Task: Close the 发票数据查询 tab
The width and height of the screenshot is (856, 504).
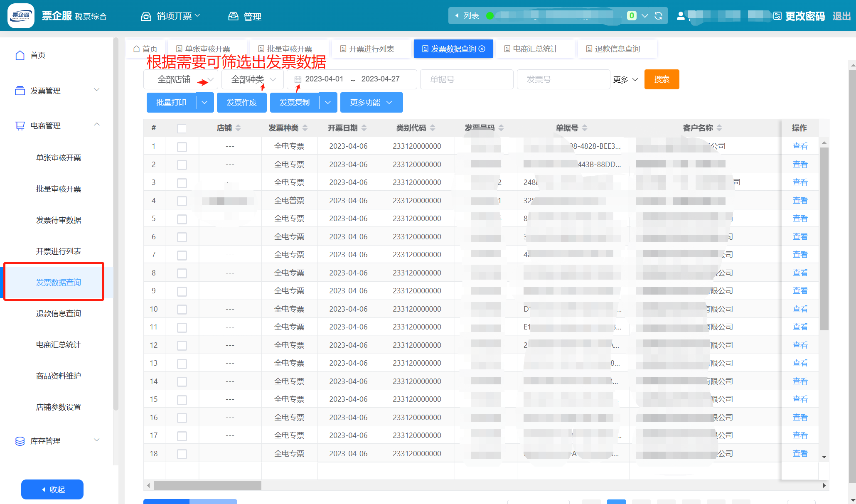Action: click(x=482, y=49)
